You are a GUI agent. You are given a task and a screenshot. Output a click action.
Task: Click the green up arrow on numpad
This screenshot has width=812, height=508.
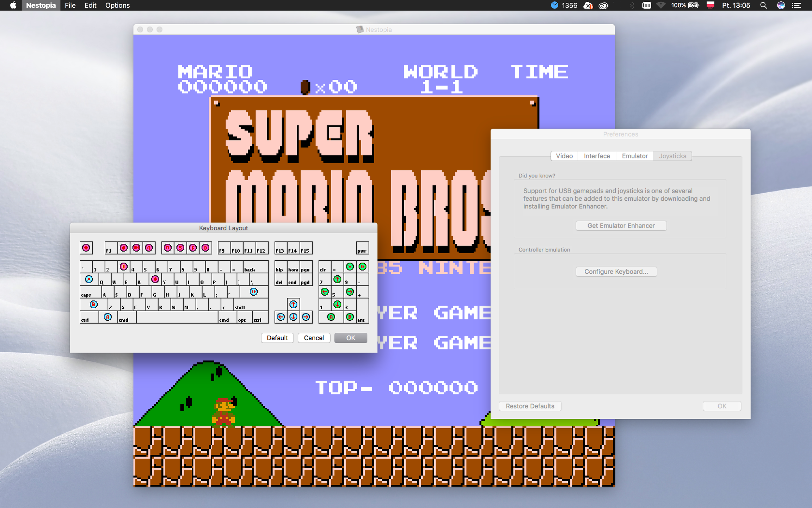(337, 279)
